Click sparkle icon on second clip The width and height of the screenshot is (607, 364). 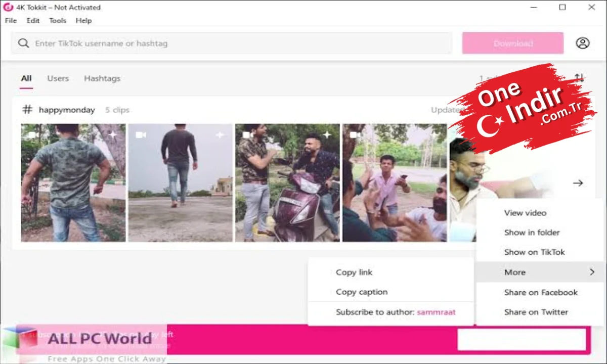coord(220,134)
